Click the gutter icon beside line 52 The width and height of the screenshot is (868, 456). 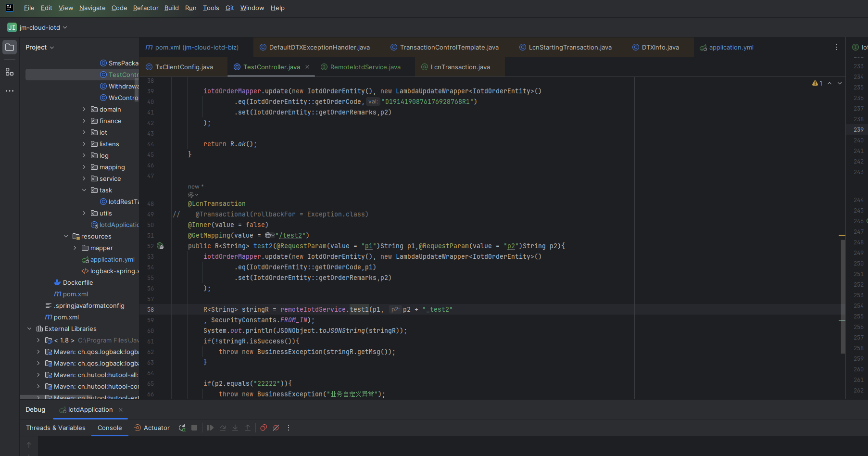[x=161, y=246]
